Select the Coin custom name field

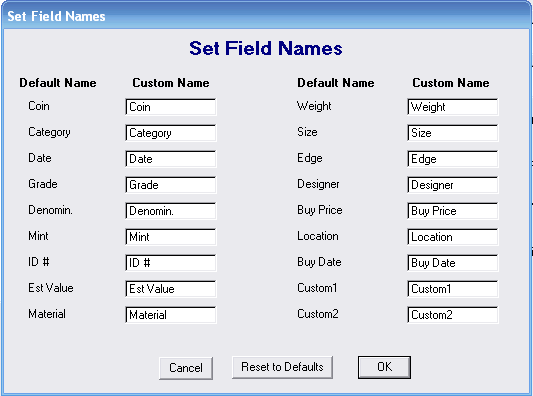click(x=171, y=107)
